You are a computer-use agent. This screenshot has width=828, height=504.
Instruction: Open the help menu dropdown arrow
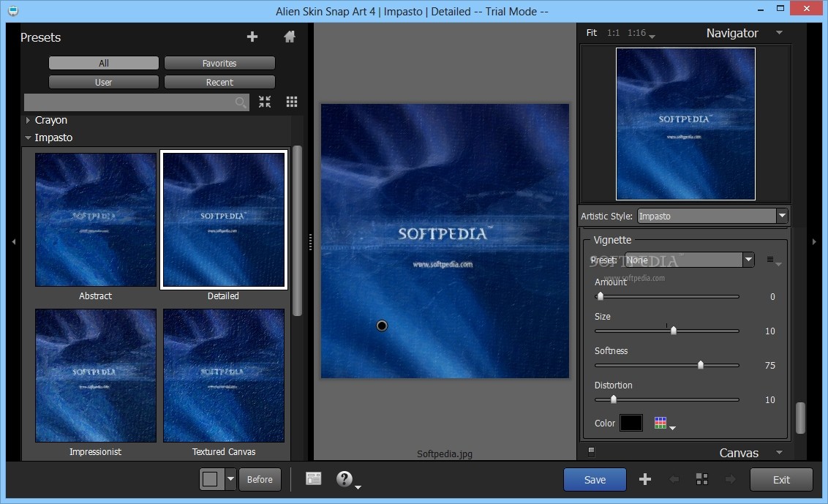tap(358, 487)
